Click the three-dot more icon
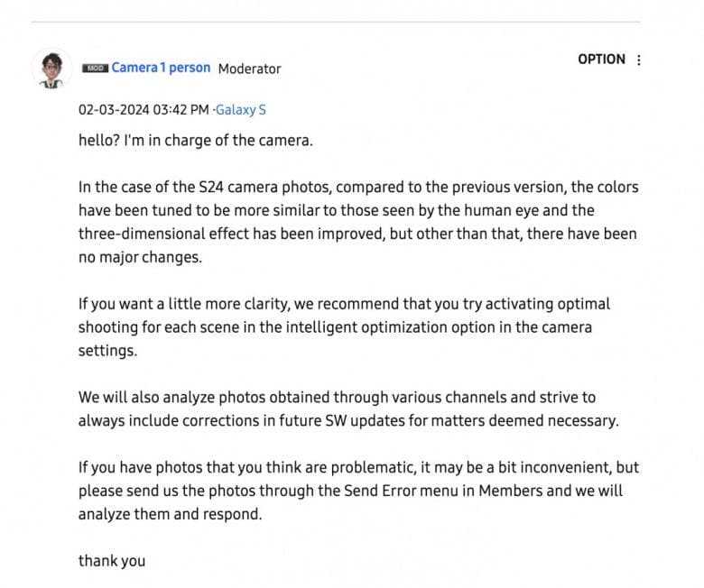The height and width of the screenshot is (588, 704). click(x=639, y=60)
